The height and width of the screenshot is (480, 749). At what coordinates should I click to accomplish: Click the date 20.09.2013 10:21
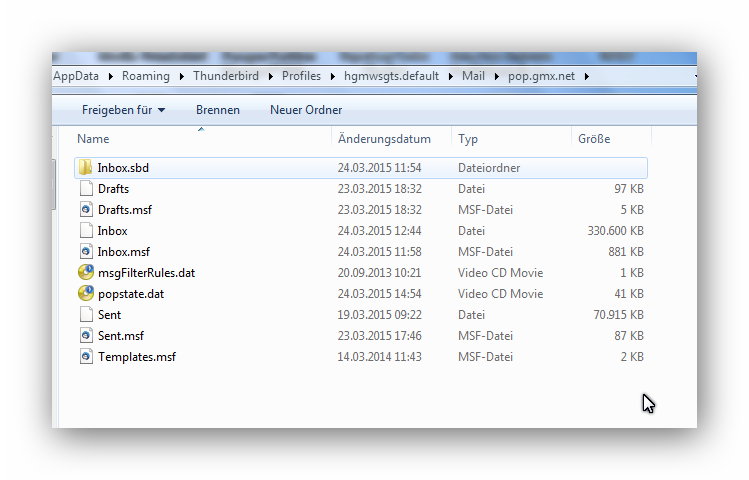tap(379, 273)
